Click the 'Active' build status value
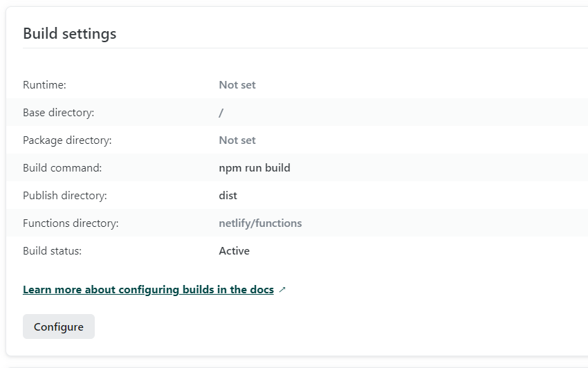This screenshot has width=588, height=368. (x=235, y=251)
